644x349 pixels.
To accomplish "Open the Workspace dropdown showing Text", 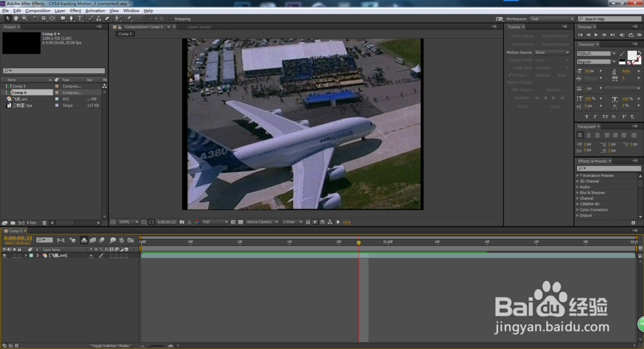I will tap(552, 19).
